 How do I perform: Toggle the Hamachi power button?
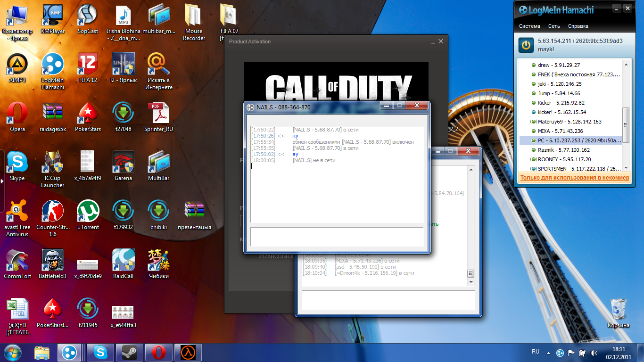526,45
